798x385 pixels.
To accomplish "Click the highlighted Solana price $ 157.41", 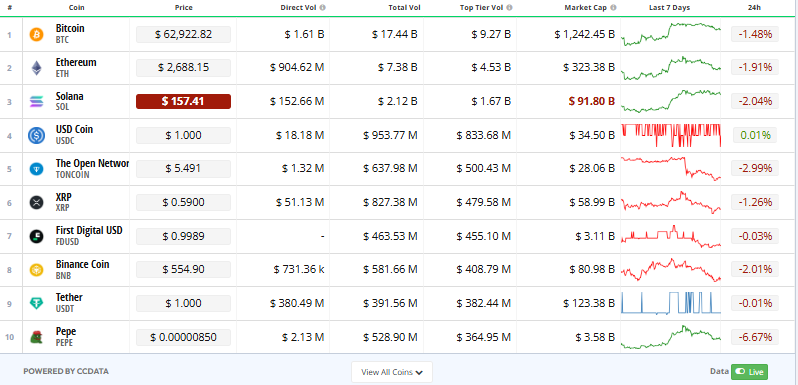I will (x=183, y=101).
